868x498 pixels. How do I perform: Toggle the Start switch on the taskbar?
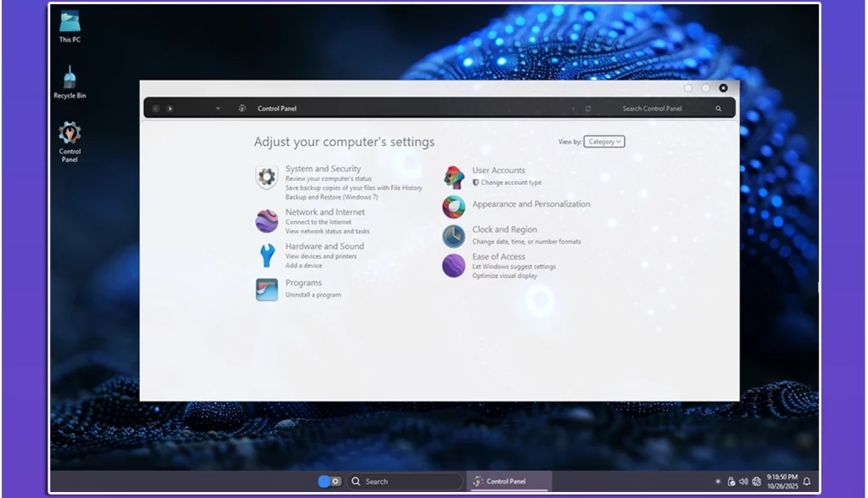(329, 481)
